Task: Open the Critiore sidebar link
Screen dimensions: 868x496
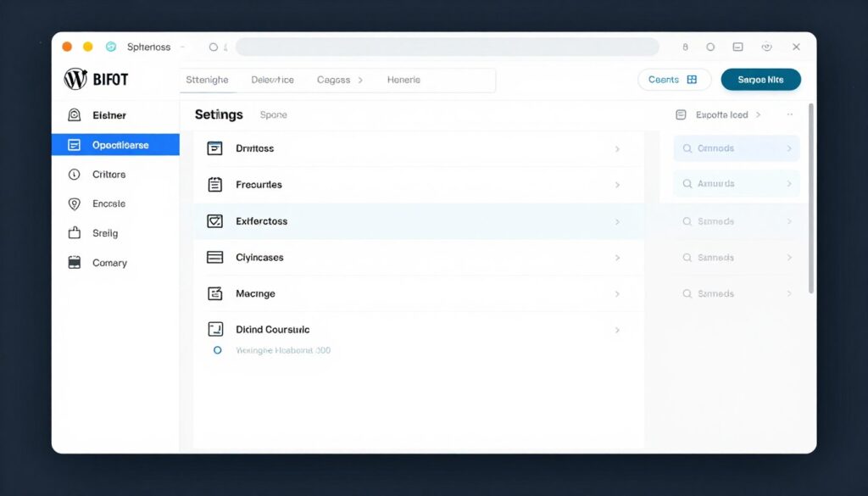Action: (x=109, y=175)
